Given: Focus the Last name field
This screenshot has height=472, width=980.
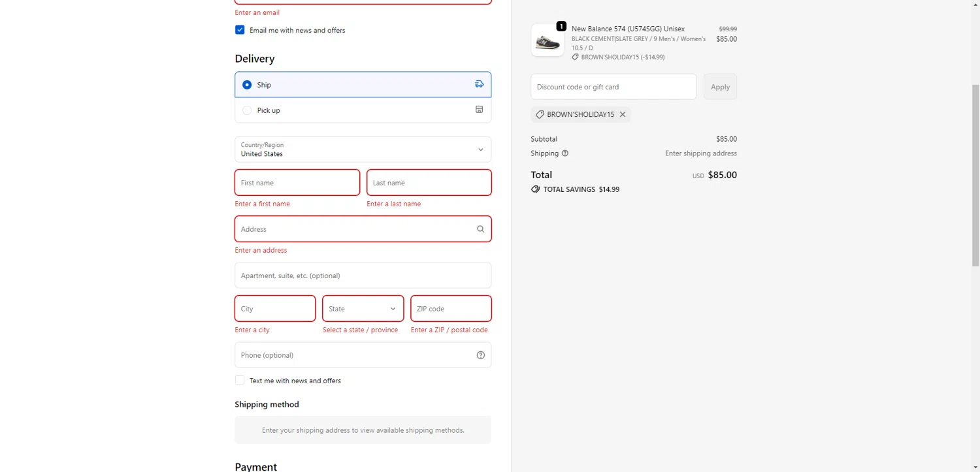Looking at the screenshot, I should 429,183.
